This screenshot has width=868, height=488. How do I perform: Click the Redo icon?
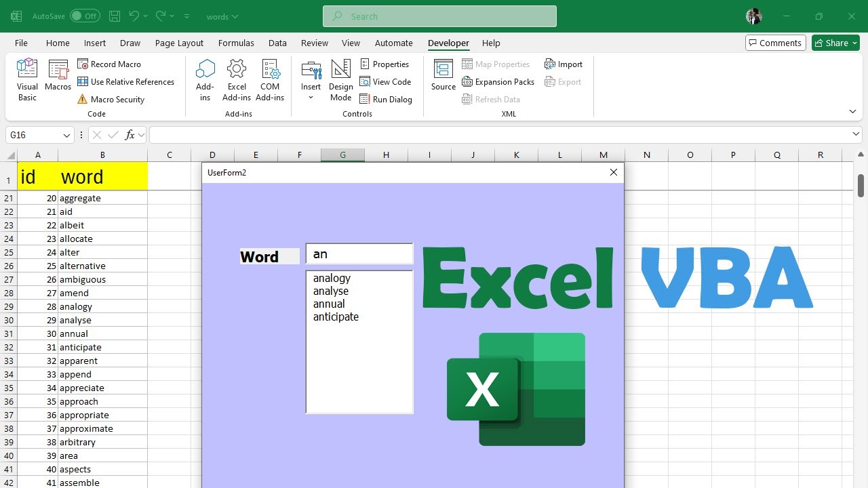click(161, 16)
